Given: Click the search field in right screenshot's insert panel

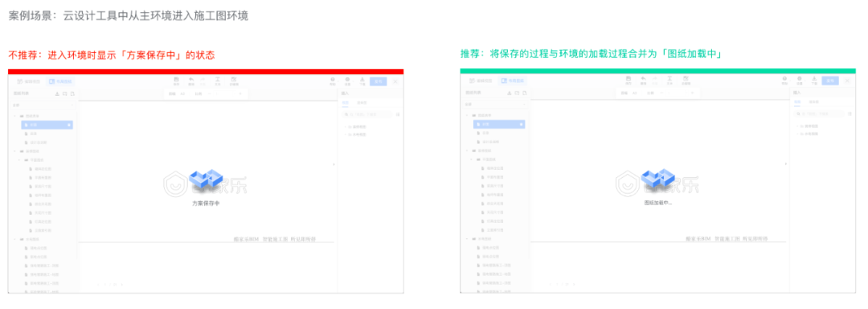Looking at the screenshot, I should pos(819,114).
